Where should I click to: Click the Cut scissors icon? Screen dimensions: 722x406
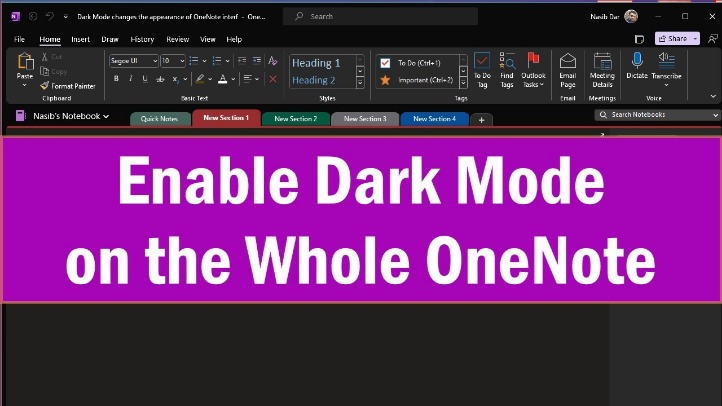[45, 57]
